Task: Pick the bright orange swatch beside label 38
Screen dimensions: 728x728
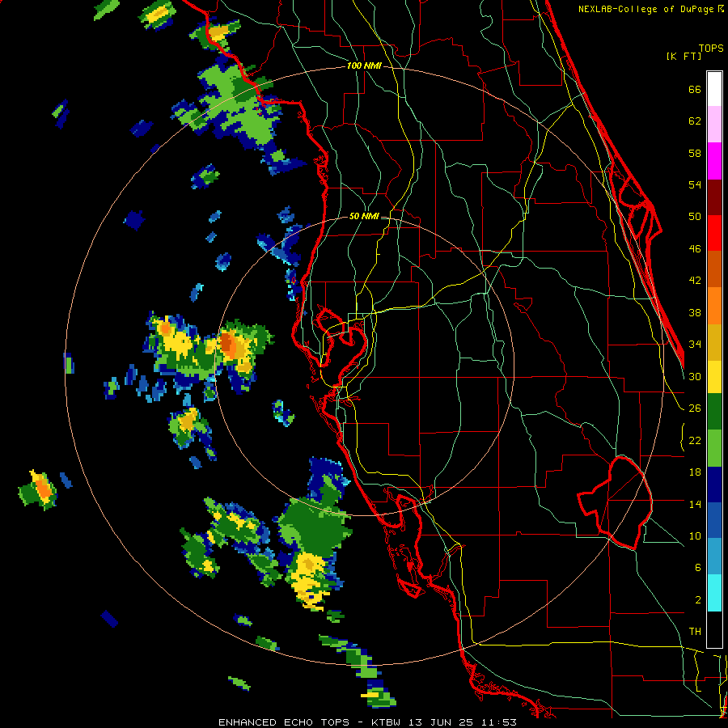Action: (714, 306)
